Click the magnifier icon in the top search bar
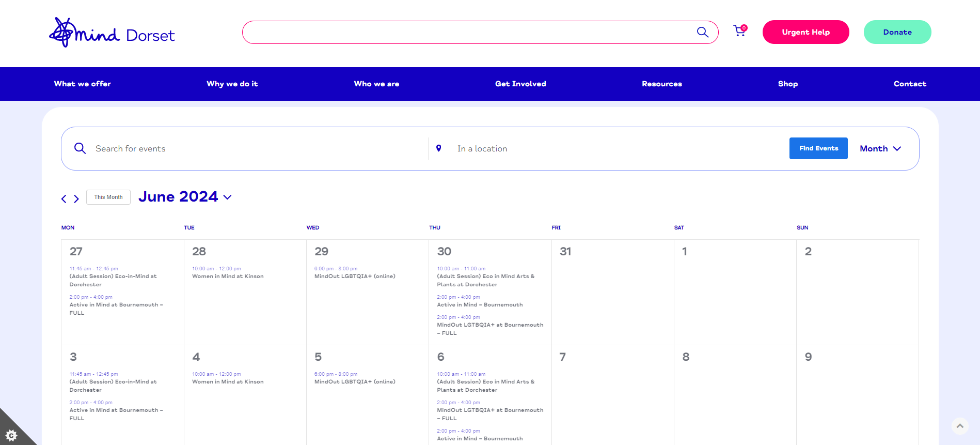The width and height of the screenshot is (980, 445). [x=702, y=32]
